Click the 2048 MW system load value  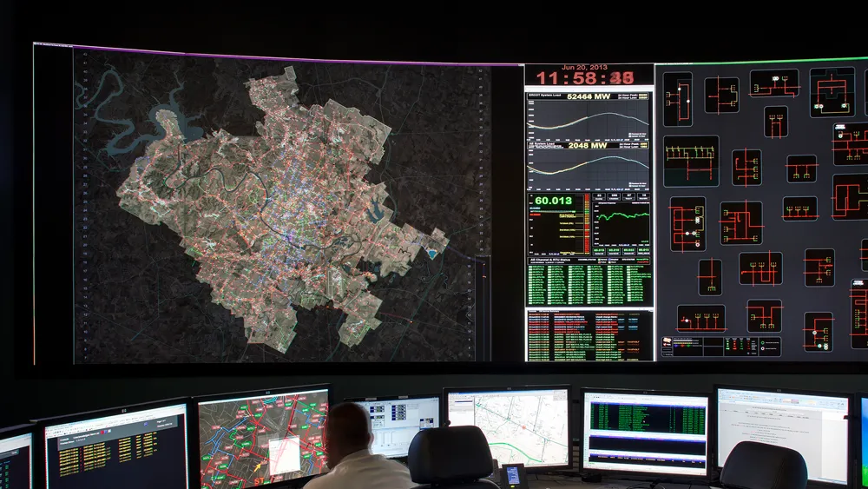[x=587, y=146]
